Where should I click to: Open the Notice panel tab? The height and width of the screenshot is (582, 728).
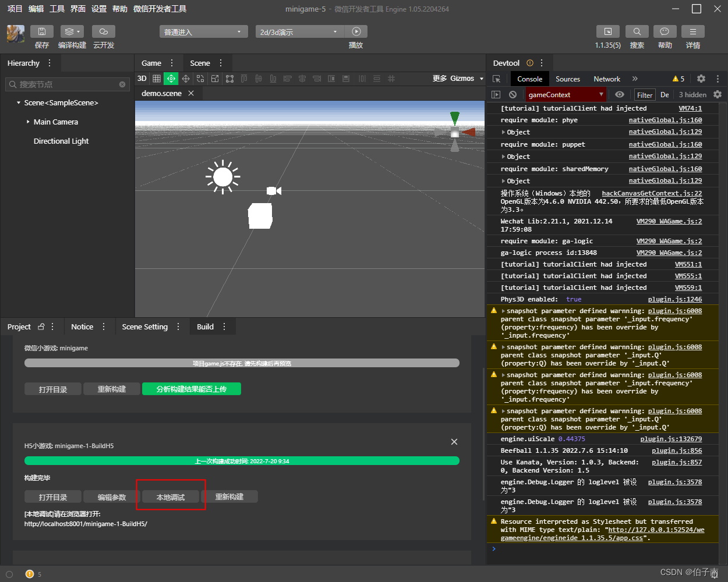coord(82,327)
